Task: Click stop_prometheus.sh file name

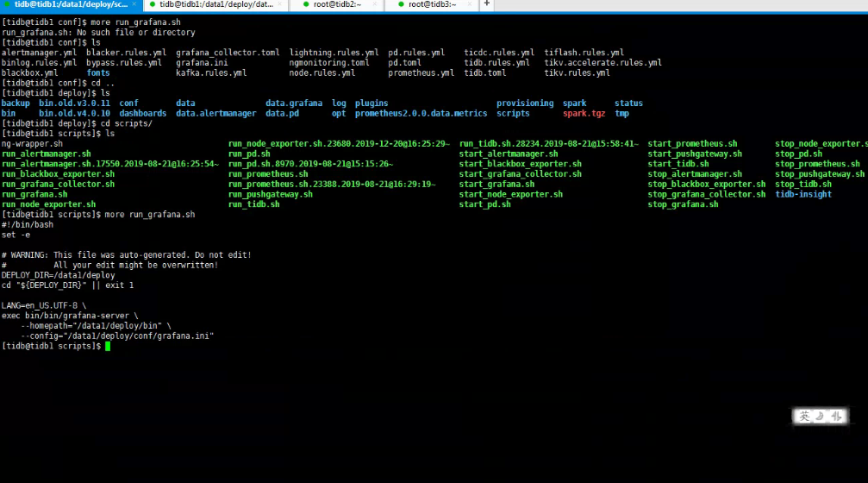Action: pyautogui.click(x=817, y=164)
